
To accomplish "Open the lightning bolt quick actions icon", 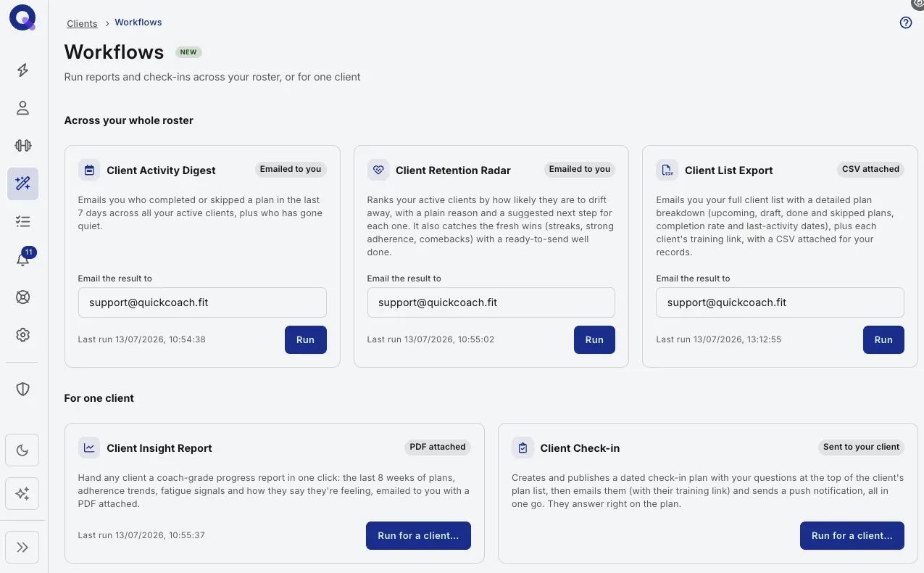I will [22, 70].
